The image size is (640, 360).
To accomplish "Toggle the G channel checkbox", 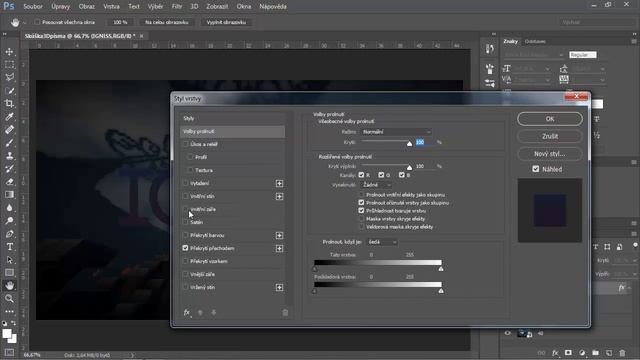I will pyautogui.click(x=381, y=175).
